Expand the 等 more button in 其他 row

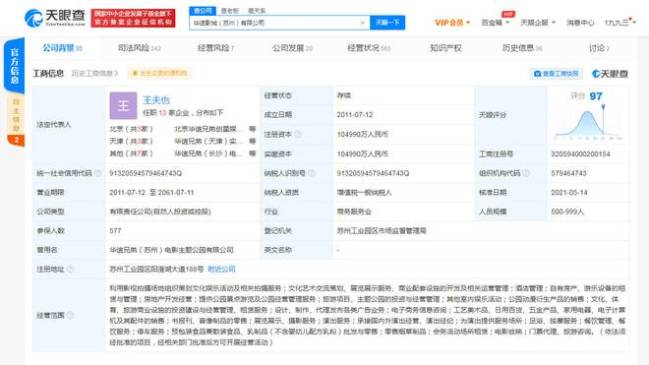click(252, 154)
